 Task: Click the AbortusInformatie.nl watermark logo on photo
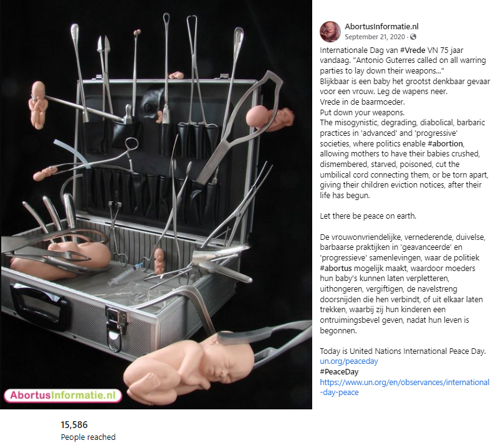pyautogui.click(x=63, y=395)
